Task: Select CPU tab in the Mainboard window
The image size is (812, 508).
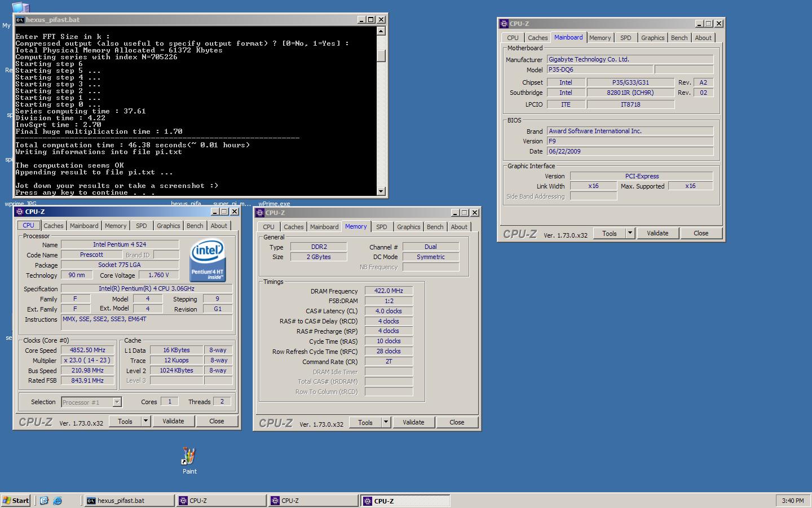Action: [513, 37]
